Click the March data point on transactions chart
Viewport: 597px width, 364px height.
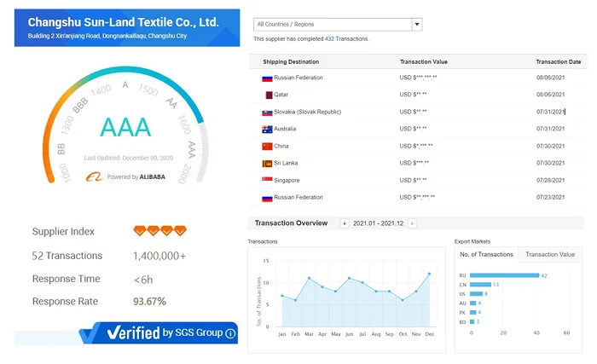(x=309, y=279)
